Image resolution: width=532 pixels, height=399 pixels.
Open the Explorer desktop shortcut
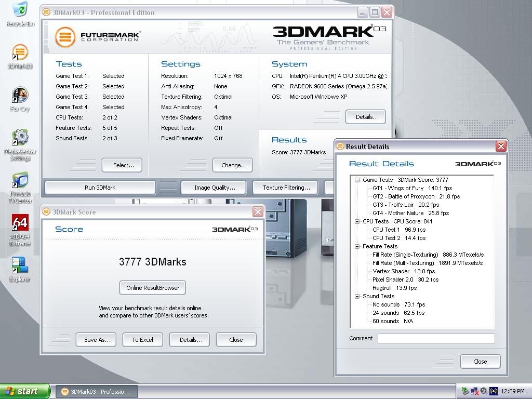(x=20, y=270)
